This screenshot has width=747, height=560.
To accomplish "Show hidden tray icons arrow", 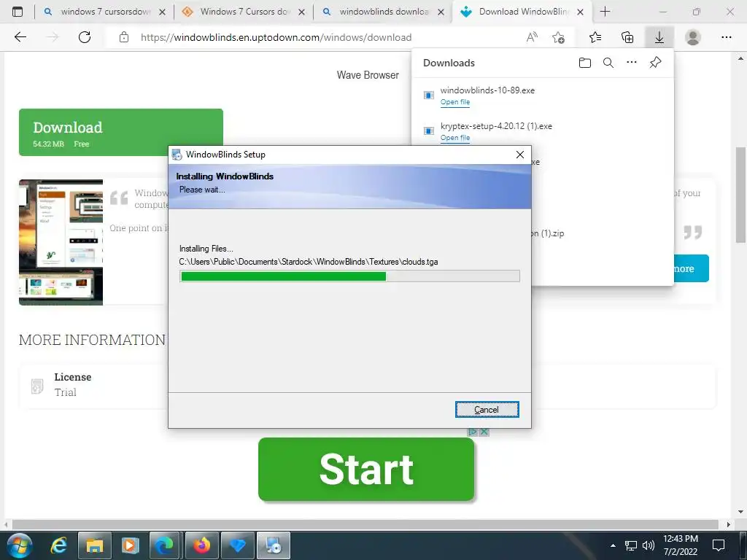I will (x=613, y=545).
